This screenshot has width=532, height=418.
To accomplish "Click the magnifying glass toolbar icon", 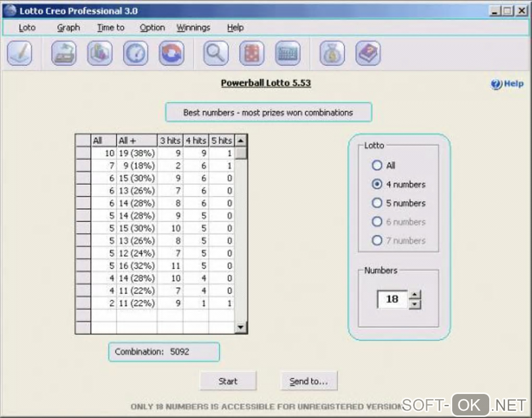I will coord(216,53).
